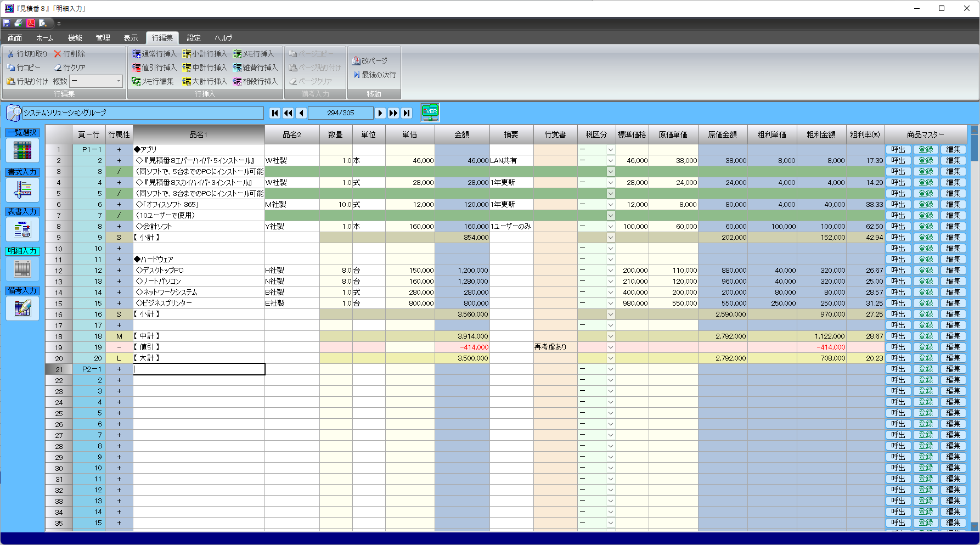Open 税区分 dropdown for ノートパソコン row
The height and width of the screenshot is (545, 980).
tap(610, 282)
